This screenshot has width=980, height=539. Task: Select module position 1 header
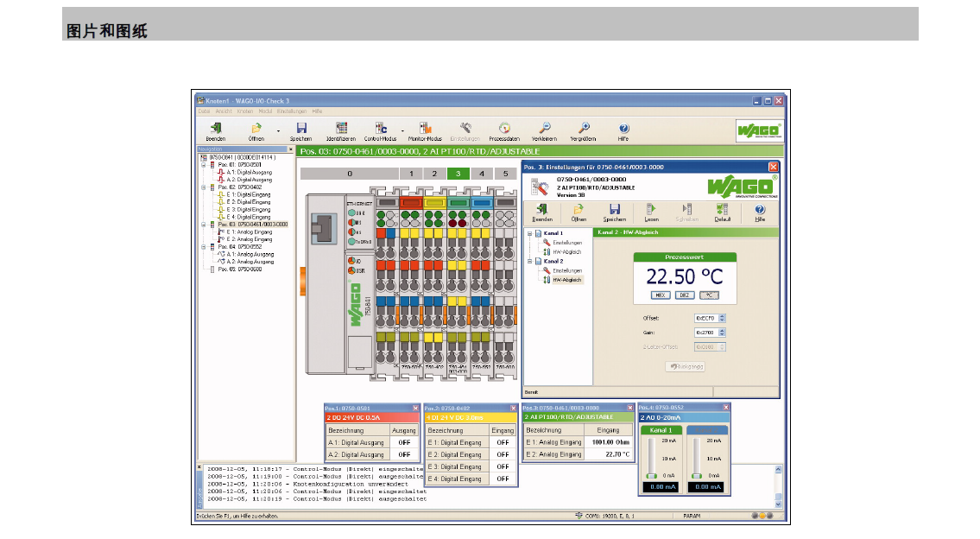[411, 174]
